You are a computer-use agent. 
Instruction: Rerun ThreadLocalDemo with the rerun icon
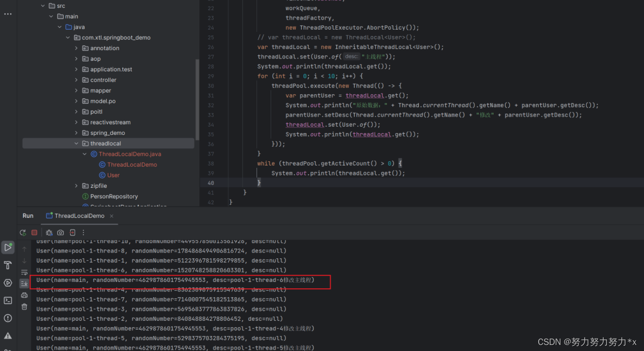(x=23, y=233)
